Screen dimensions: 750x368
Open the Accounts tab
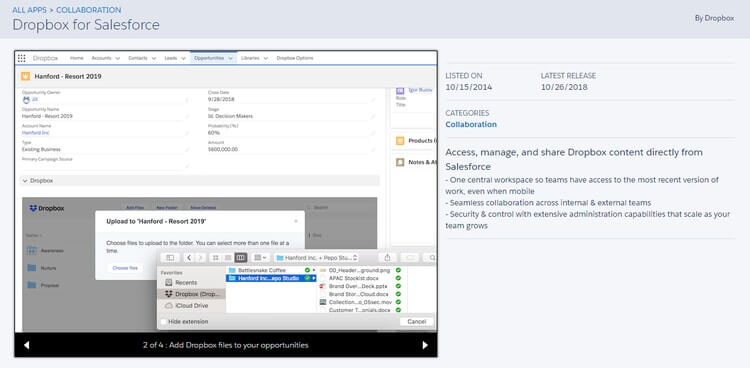101,58
